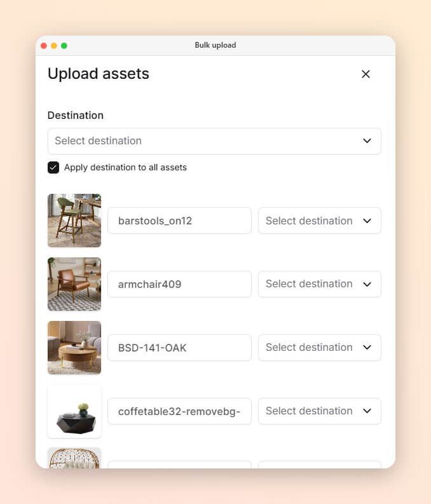Select the leather armchair thumbnail
Image resolution: width=431 pixels, height=504 pixels.
pyautogui.click(x=74, y=284)
